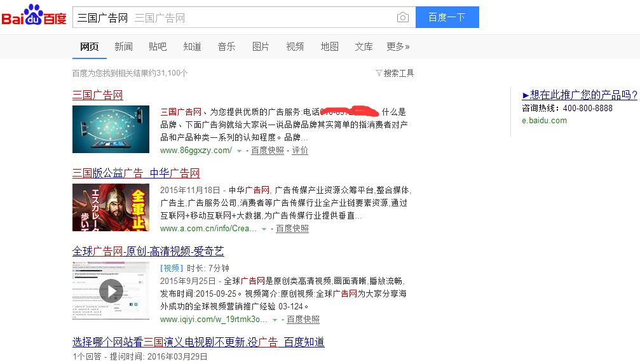The width and height of the screenshot is (640, 364).
Task: Click hotline number 400-800-8888
Action: click(588, 108)
